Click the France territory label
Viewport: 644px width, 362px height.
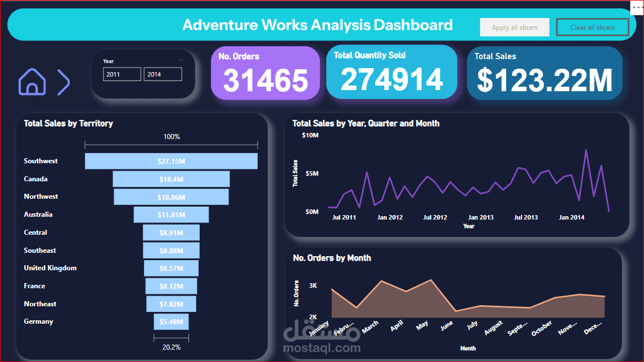(34, 285)
